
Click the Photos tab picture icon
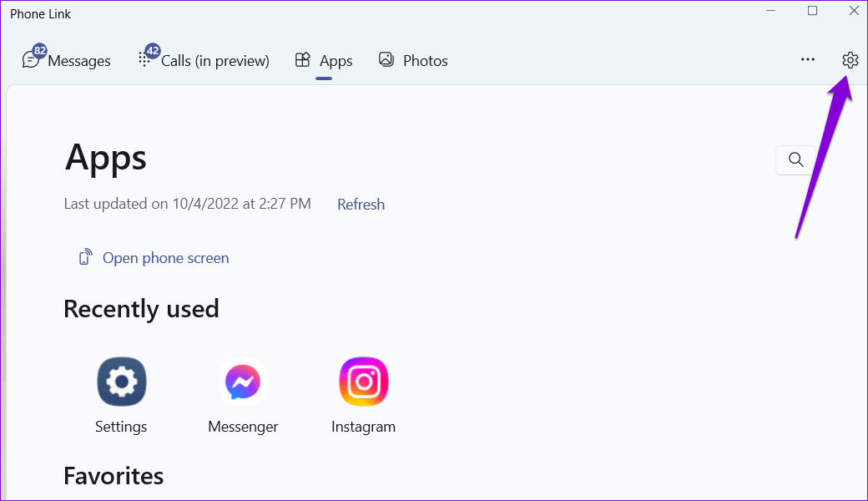(x=386, y=59)
